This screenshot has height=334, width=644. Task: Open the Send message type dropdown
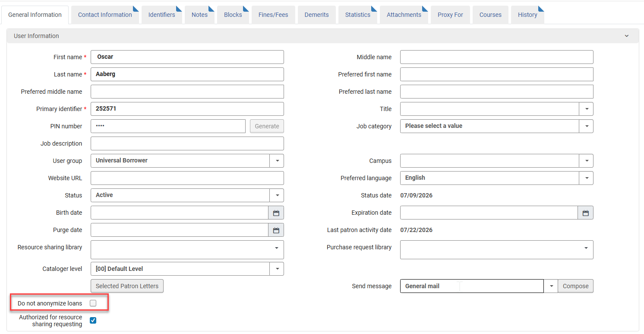[551, 286]
